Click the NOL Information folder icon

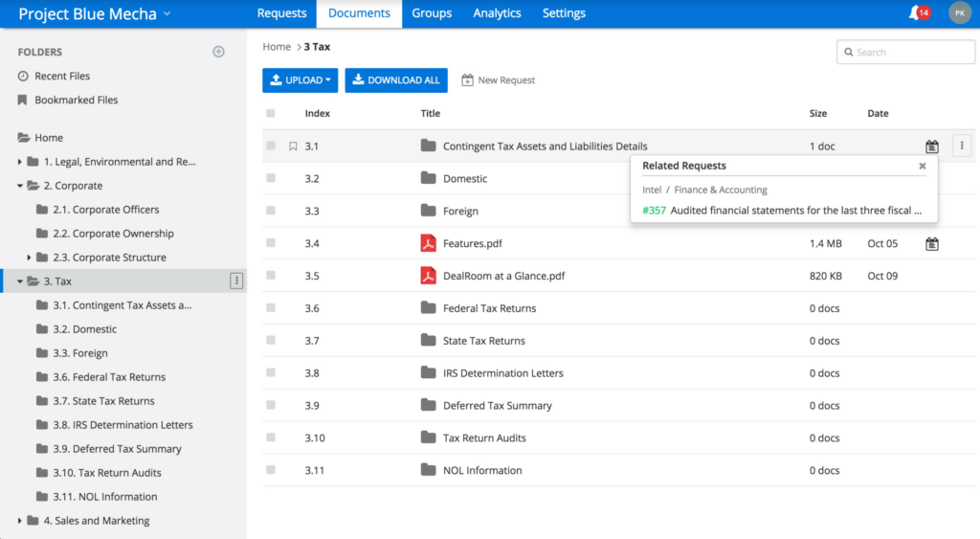pos(428,470)
